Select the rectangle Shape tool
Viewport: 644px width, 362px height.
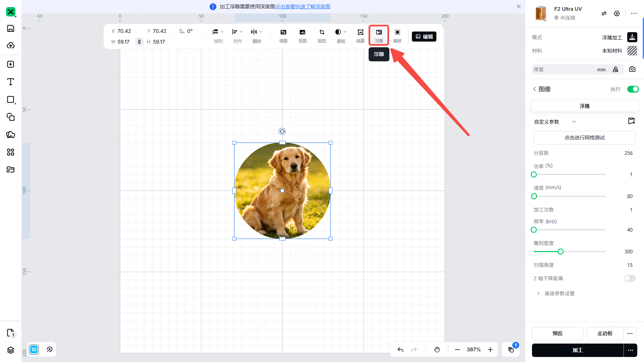pos(11,100)
